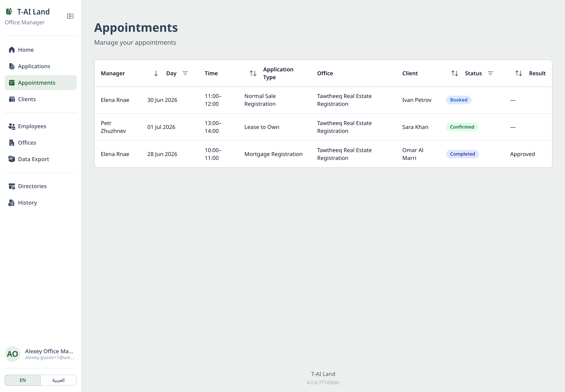Click the client Ivan Petrov

click(x=417, y=100)
